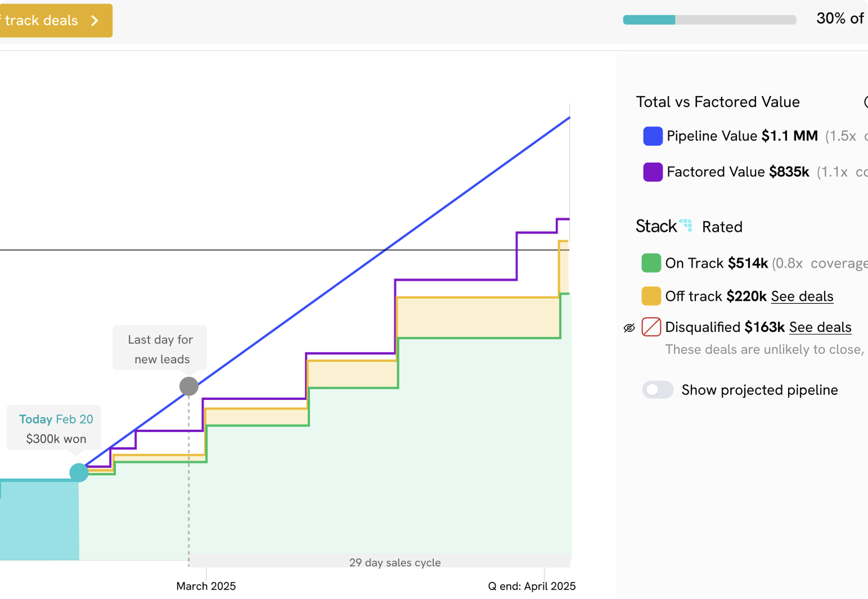Enable Show projected pipeline switch
The height and width of the screenshot is (599, 868).
[x=658, y=390]
